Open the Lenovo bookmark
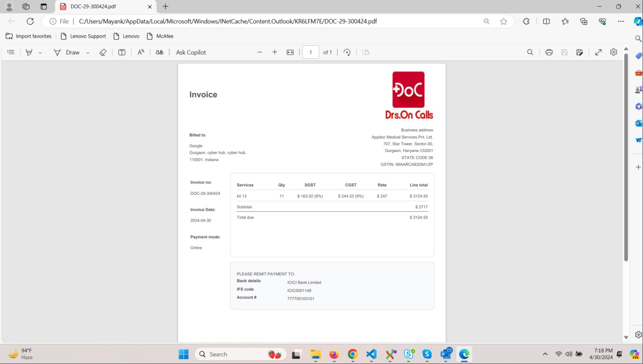 (x=126, y=36)
